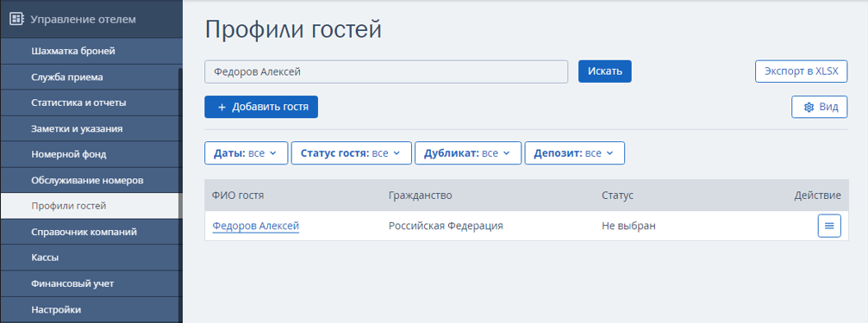Click the guest search input field
Screen dimensions: 868x323
coord(386,71)
